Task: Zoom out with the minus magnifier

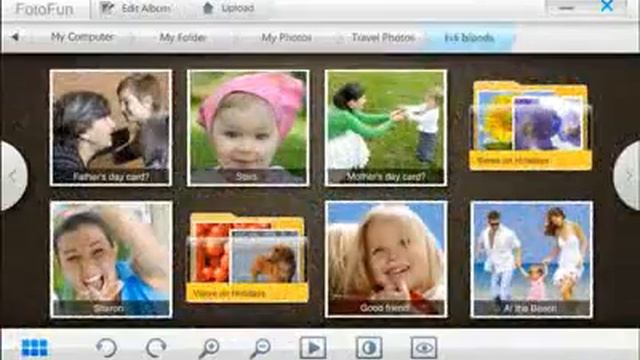Action: [260, 348]
